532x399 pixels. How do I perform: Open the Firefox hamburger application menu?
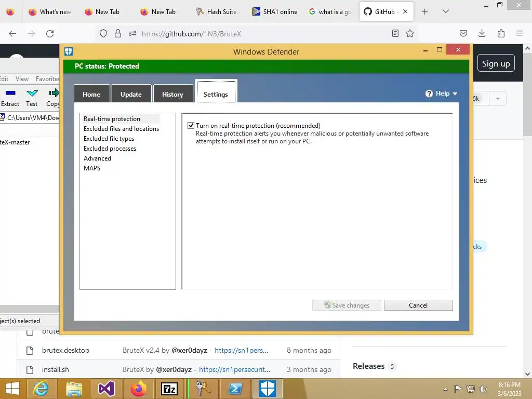coord(519,33)
